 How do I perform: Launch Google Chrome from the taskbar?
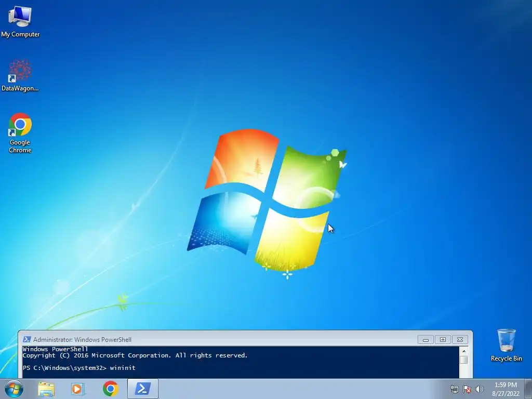111,389
